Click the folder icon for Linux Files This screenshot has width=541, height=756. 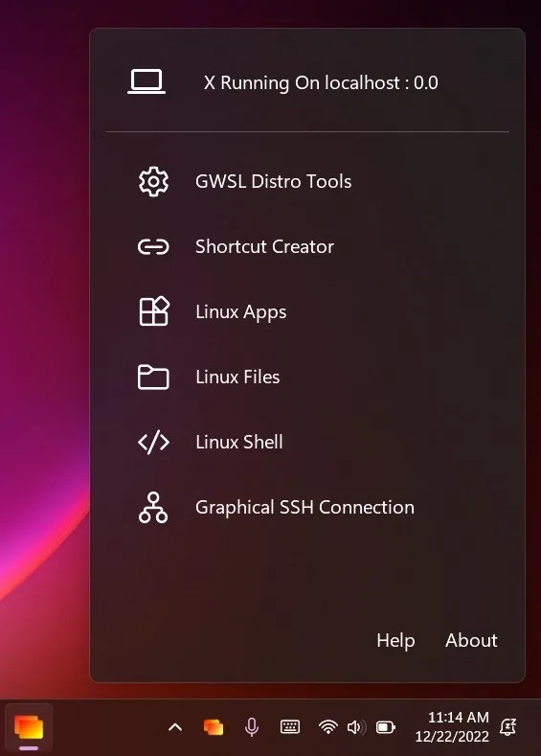[153, 377]
